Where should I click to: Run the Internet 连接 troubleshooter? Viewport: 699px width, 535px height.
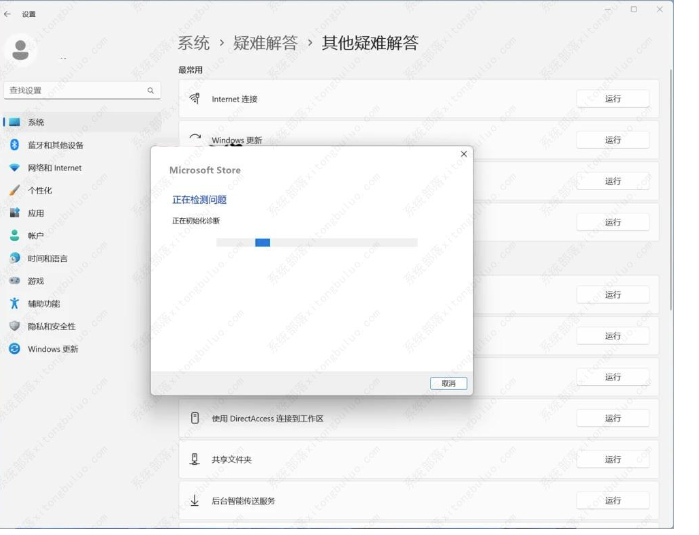(x=613, y=99)
